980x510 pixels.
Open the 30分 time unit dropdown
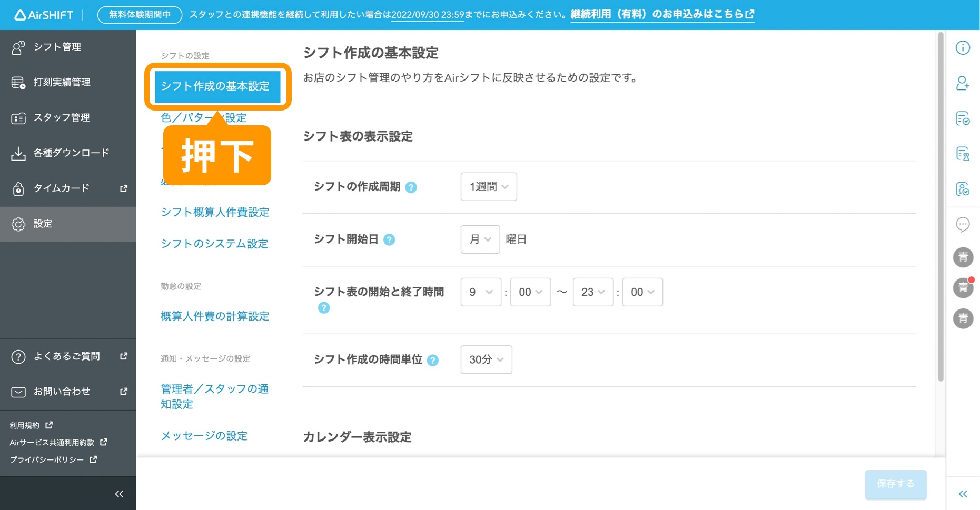(x=486, y=359)
